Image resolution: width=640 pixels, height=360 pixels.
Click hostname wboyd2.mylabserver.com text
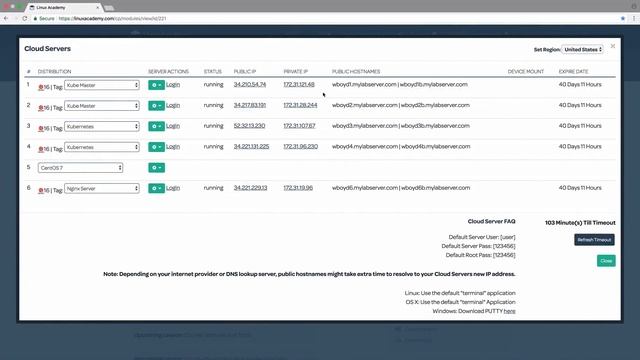coord(364,105)
